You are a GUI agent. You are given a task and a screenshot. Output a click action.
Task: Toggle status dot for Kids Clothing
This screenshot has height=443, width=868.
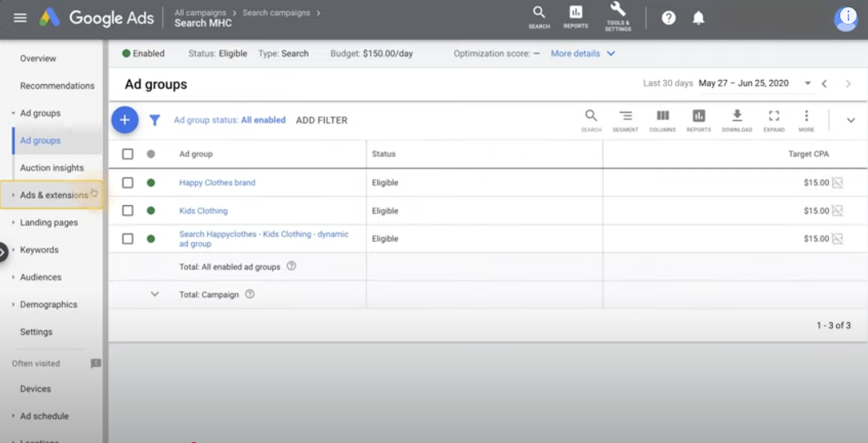click(x=150, y=211)
